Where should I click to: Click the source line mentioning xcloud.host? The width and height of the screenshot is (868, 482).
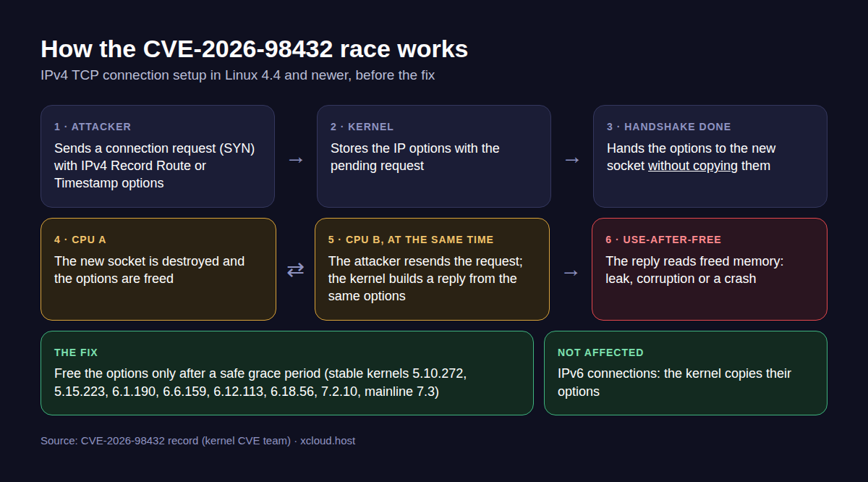coord(197,441)
